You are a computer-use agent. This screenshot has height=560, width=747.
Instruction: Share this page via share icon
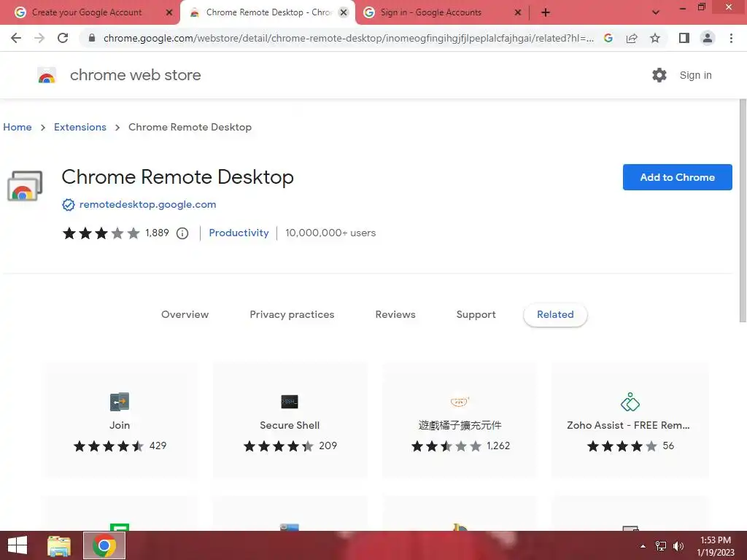point(632,38)
